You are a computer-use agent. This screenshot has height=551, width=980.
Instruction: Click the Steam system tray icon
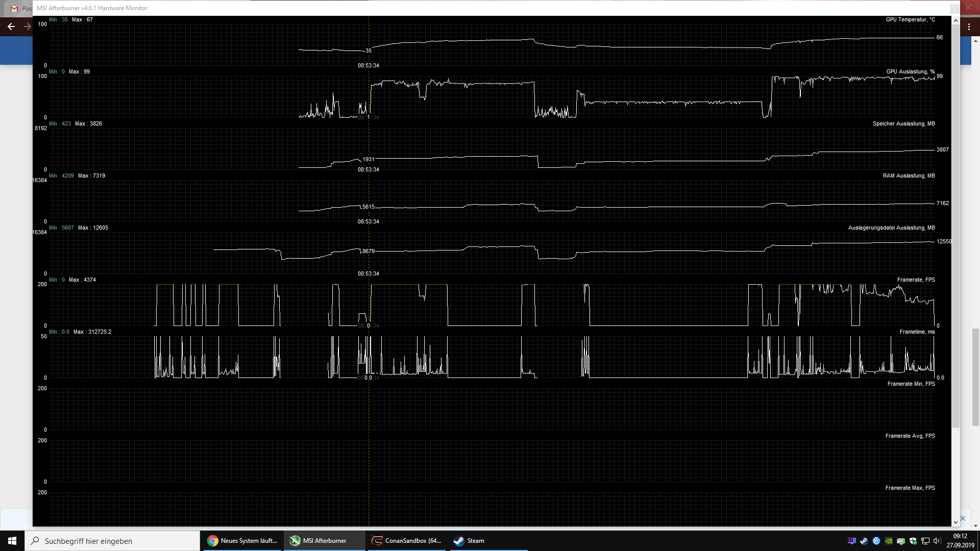[864, 541]
